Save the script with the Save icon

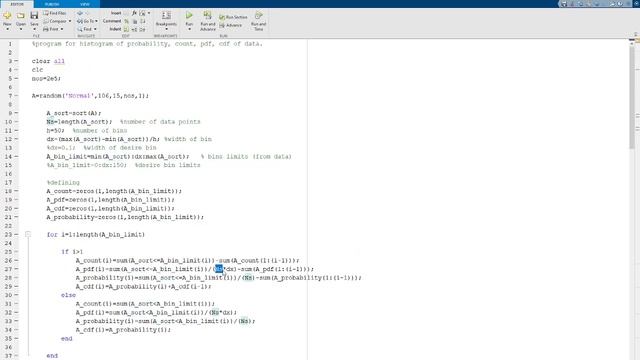[34, 16]
